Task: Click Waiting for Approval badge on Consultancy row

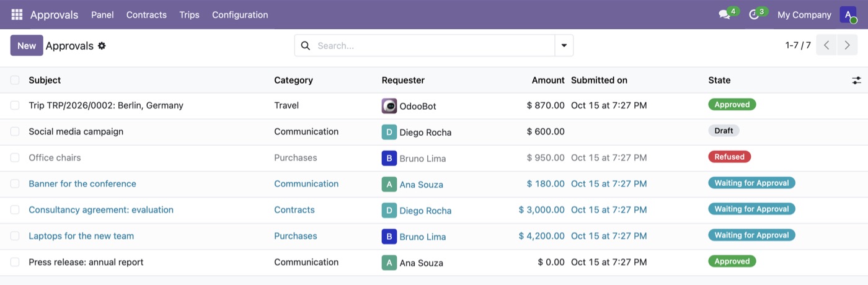Action: click(751, 209)
